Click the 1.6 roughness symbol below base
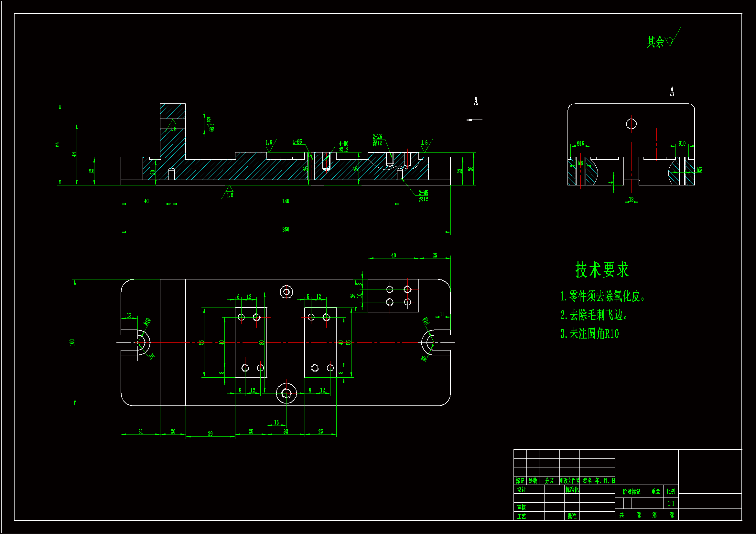756x534 pixels. coord(229,193)
